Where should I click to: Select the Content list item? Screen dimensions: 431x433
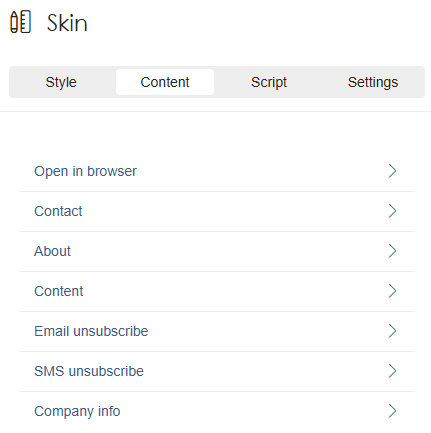[217, 291]
